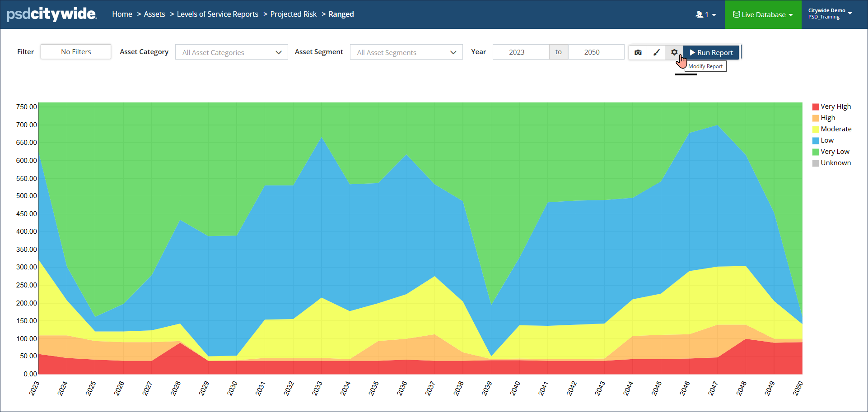Click the Run Report button
Screen dimensions: 868x412
coord(711,52)
